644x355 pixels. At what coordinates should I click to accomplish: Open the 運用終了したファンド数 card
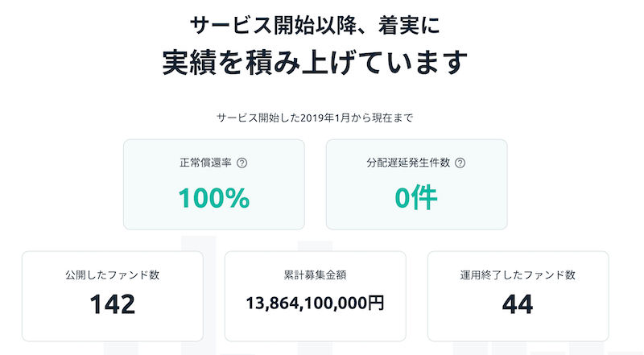518,296
